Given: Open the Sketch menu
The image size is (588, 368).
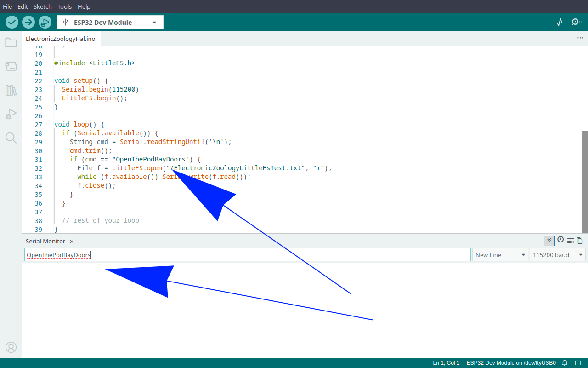Looking at the screenshot, I should (x=43, y=6).
